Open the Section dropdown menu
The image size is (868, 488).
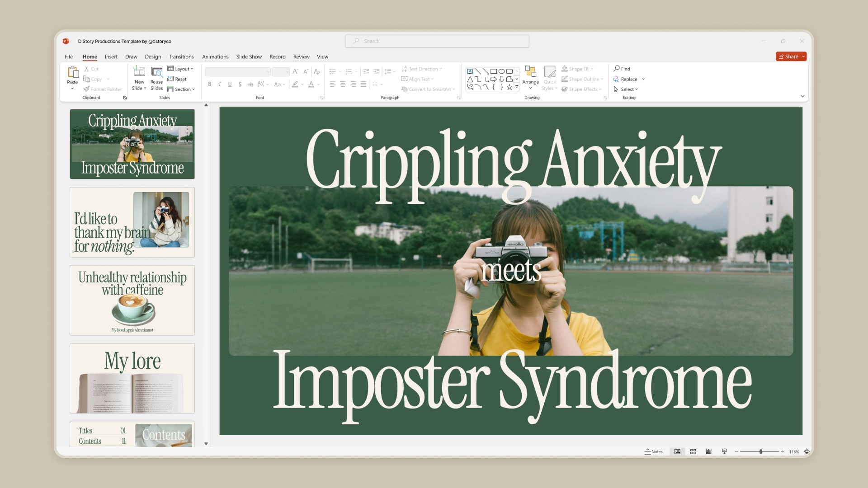point(181,89)
